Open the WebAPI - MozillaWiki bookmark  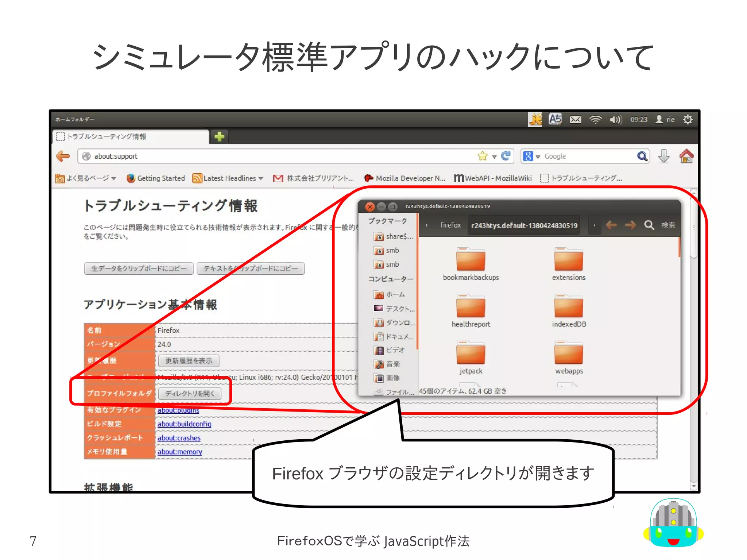(x=493, y=178)
